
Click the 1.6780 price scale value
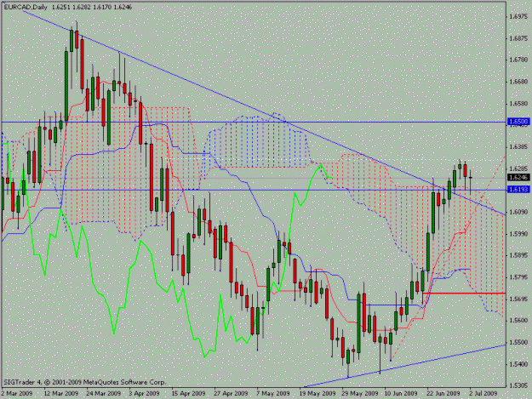point(519,60)
